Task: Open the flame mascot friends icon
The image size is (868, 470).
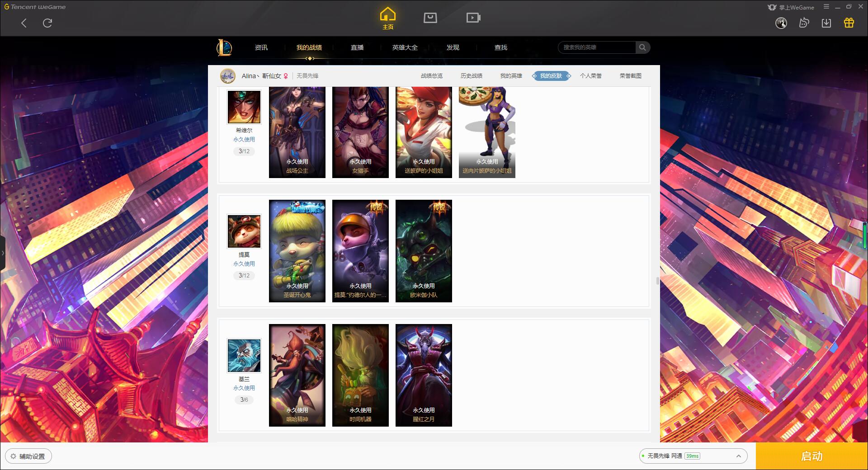Action: 804,23
